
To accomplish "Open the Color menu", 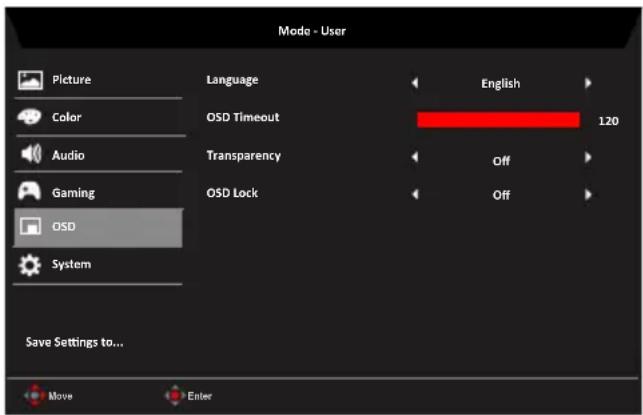I will (98, 117).
